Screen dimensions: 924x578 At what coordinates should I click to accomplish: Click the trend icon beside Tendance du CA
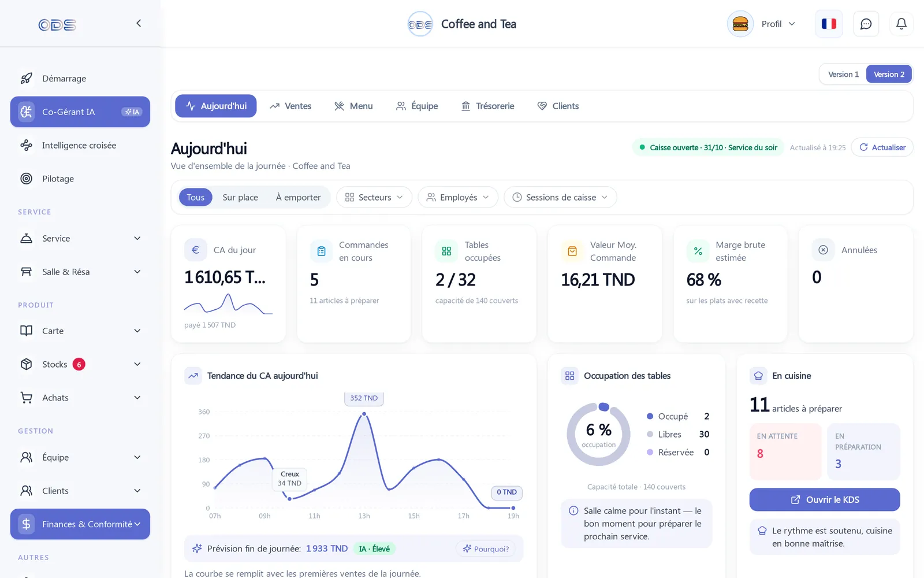pos(193,376)
